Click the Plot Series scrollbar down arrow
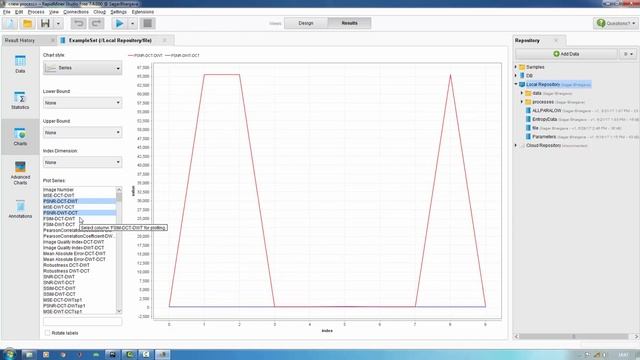640x360 pixels. tap(119, 311)
